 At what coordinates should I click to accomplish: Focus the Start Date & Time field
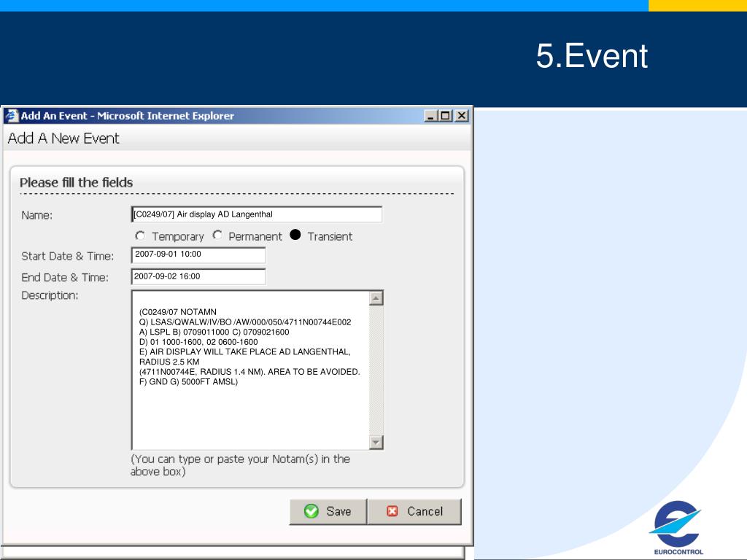click(x=198, y=254)
